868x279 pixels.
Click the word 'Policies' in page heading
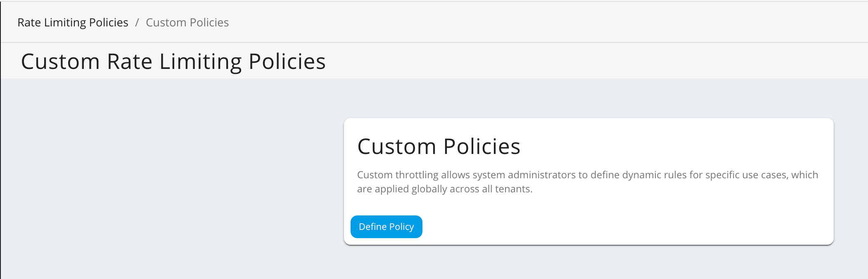click(287, 61)
